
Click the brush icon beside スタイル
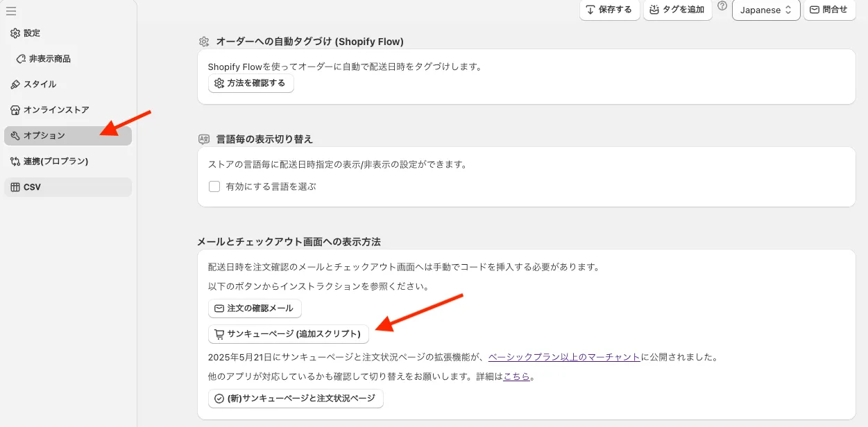pyautogui.click(x=15, y=85)
